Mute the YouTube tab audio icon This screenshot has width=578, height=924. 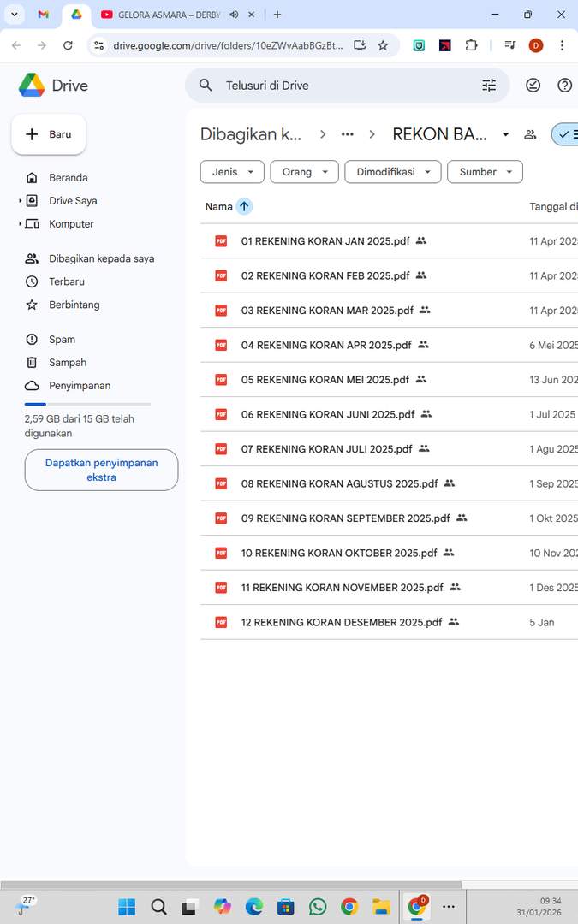pyautogui.click(x=234, y=15)
